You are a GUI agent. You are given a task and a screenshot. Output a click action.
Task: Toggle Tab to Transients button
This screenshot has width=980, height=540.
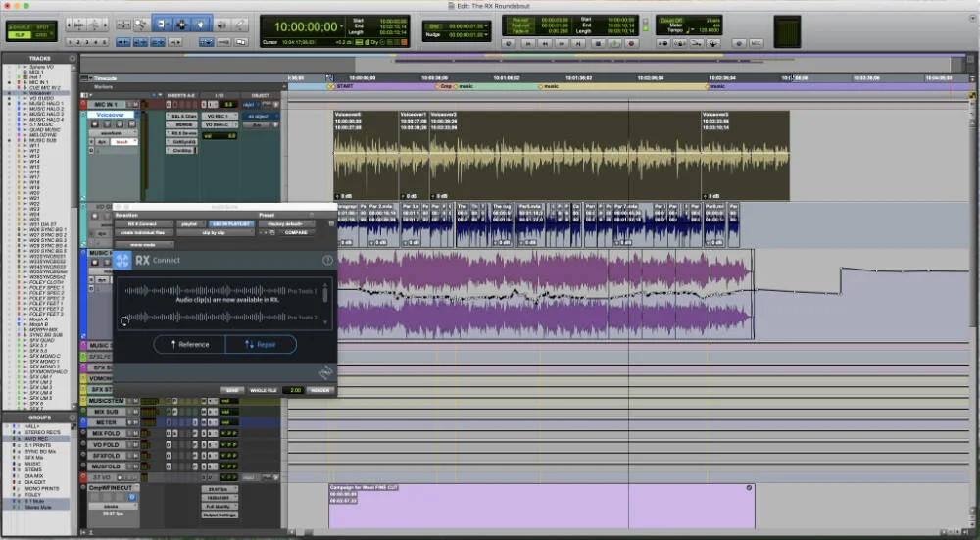(x=123, y=42)
